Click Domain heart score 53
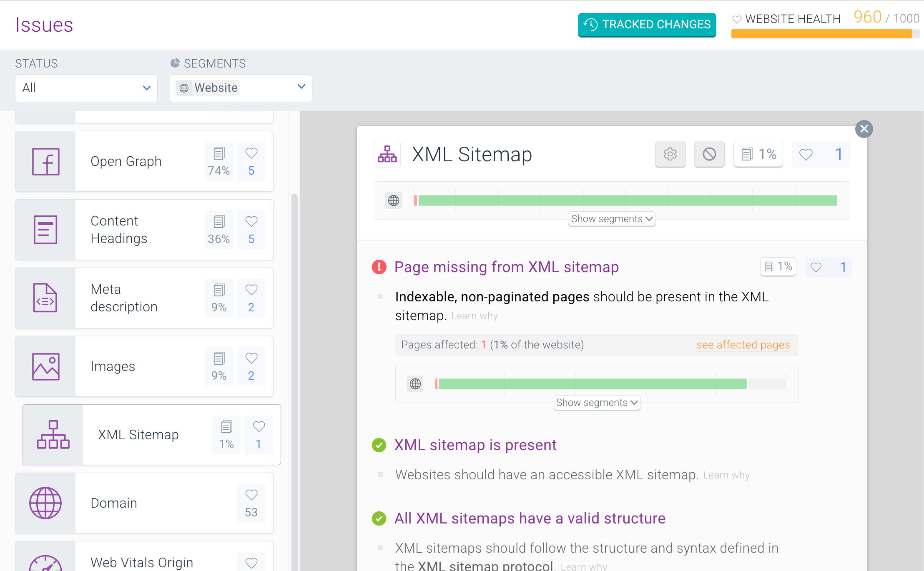This screenshot has width=924, height=571. 251,503
